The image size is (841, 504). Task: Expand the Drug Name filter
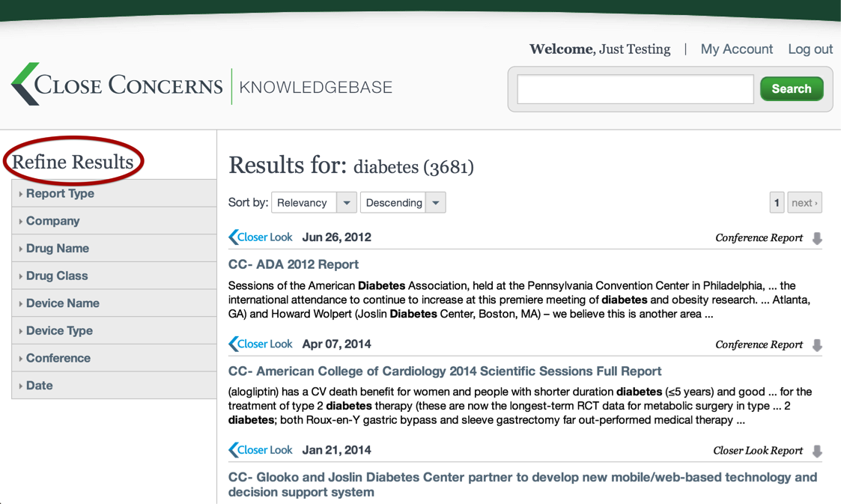115,248
